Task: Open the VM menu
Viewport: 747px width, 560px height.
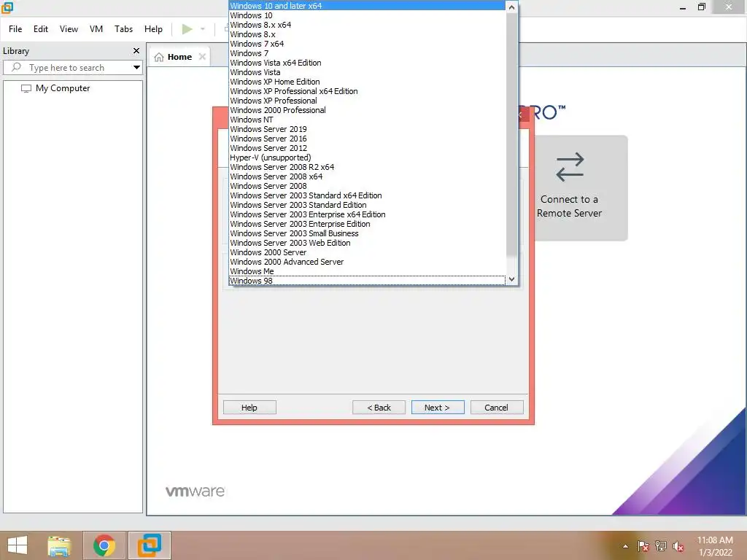Action: click(x=96, y=29)
